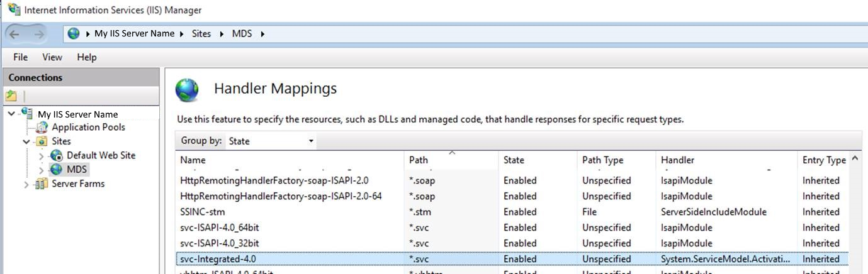Viewport: 868px width, 274px height.
Task: Expand the Default Web Site node
Action: click(42, 156)
